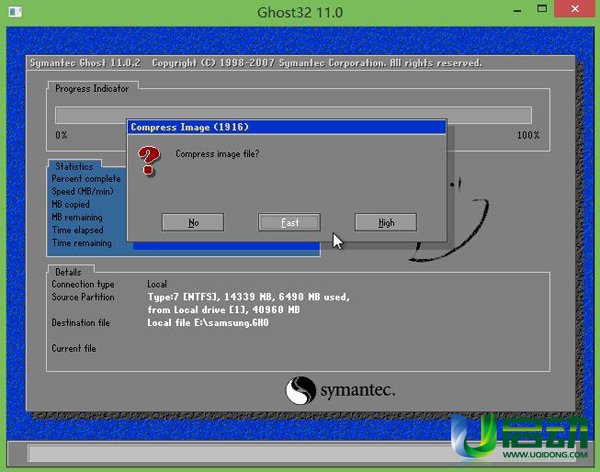Click the "Speed (MB/min)" statistic

coord(83,191)
